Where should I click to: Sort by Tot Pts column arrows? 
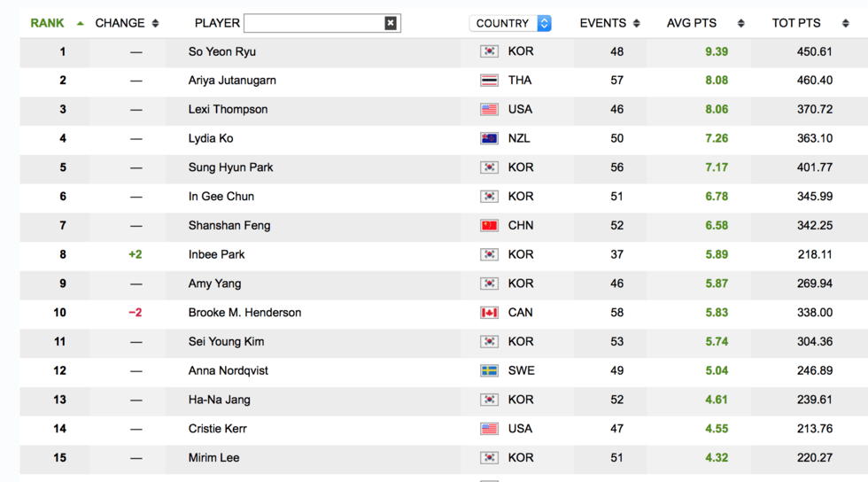pyautogui.click(x=845, y=23)
